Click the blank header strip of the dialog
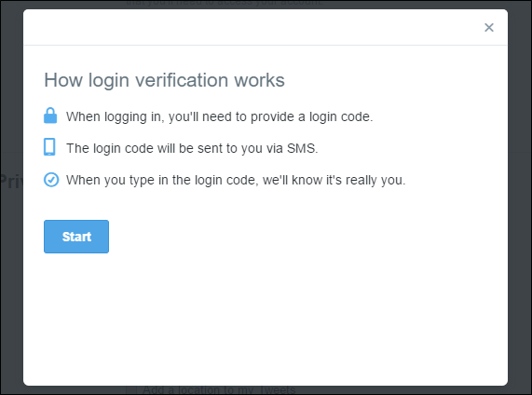Image resolution: width=532 pixels, height=395 pixels. tap(251, 27)
